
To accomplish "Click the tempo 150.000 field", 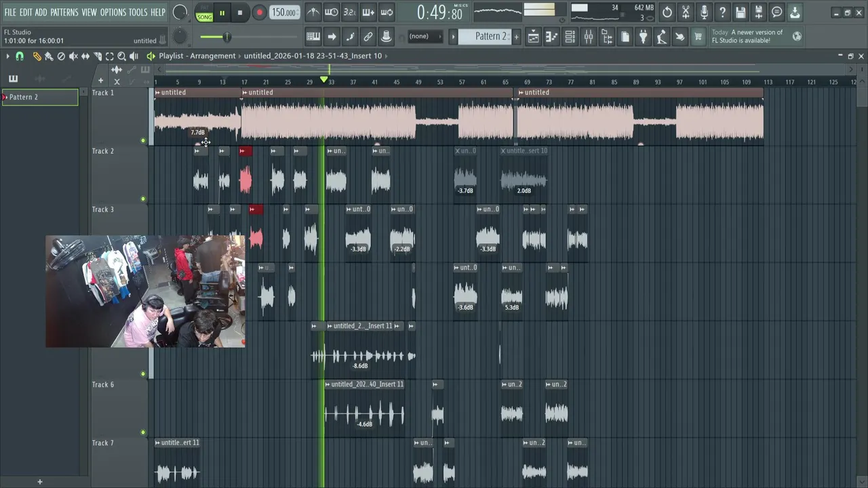I will tap(284, 12).
